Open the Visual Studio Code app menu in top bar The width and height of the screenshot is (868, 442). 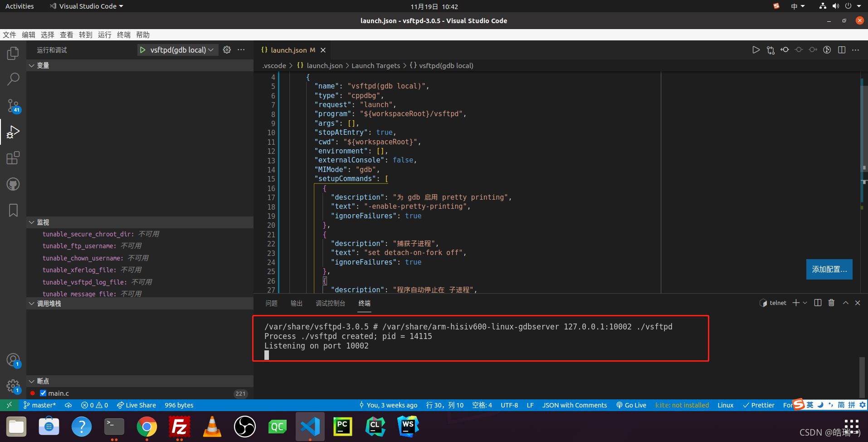pyautogui.click(x=86, y=6)
